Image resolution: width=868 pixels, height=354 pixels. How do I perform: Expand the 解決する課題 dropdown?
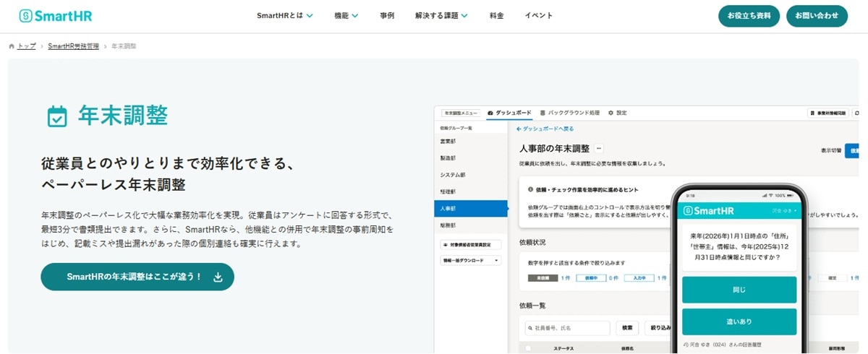[x=441, y=15]
